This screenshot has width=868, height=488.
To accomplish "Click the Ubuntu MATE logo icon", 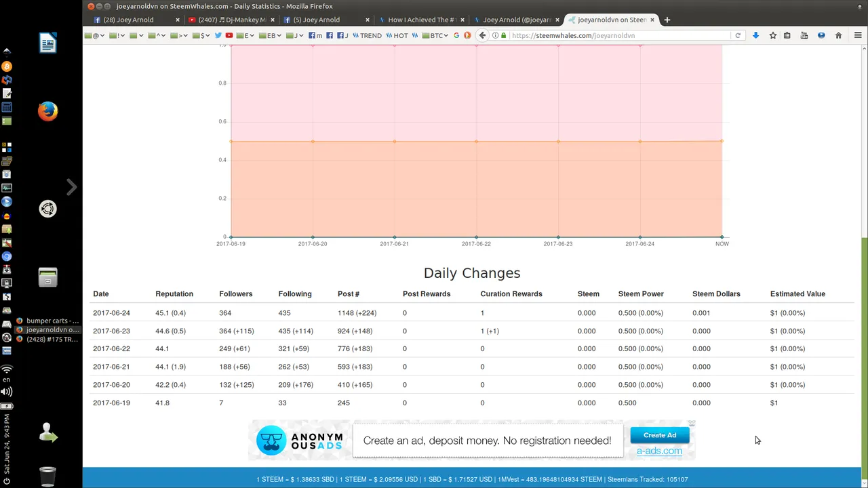I will point(47,209).
